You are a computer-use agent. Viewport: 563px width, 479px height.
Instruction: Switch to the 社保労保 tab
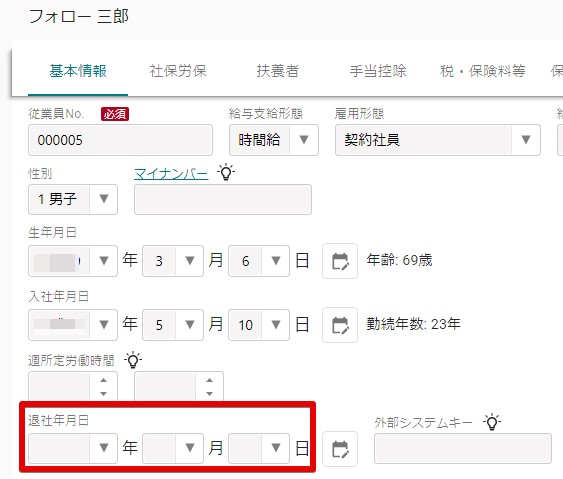click(x=178, y=71)
